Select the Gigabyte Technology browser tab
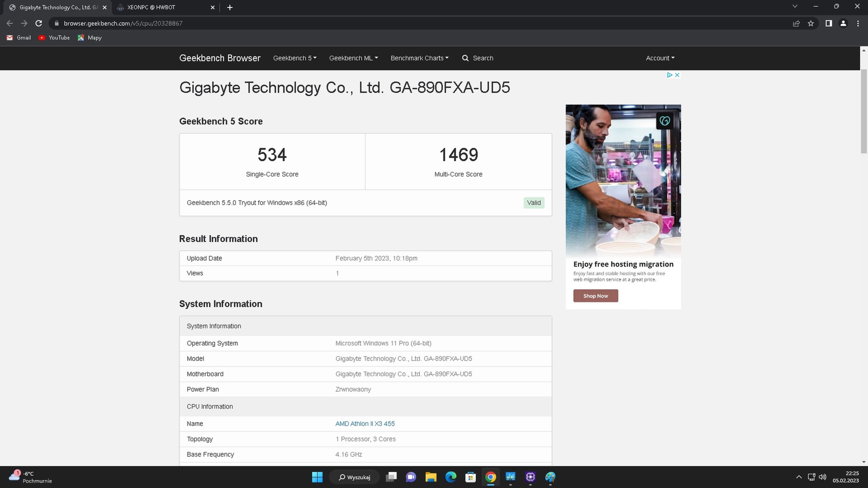The height and width of the screenshot is (488, 868). (57, 7)
